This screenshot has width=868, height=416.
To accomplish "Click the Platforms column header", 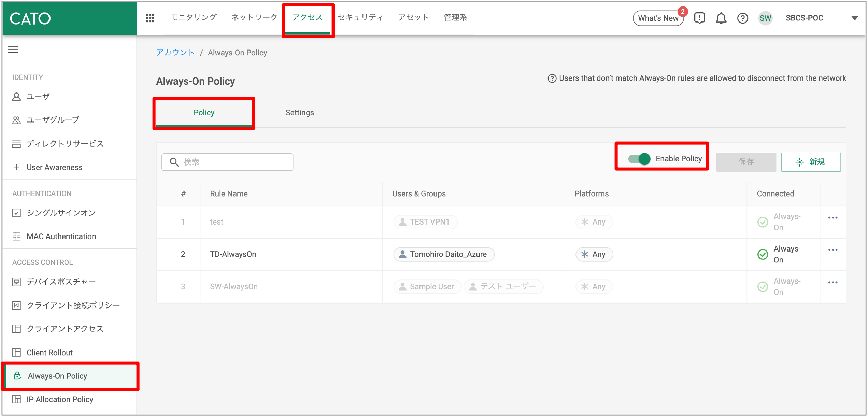I will coord(592,194).
